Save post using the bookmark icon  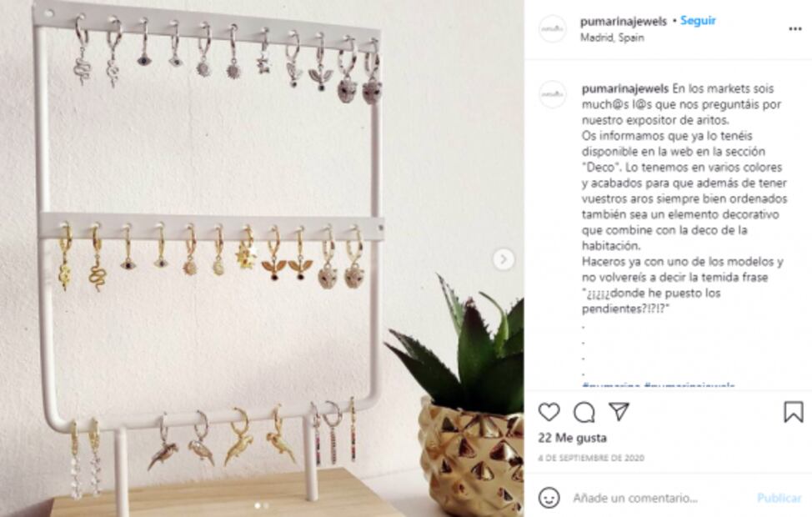793,412
